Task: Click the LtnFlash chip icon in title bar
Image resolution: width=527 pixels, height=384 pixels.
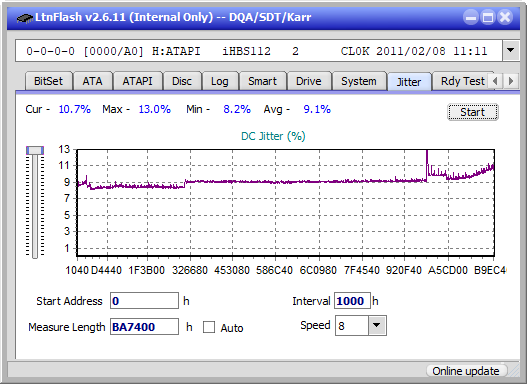Action: (x=25, y=17)
